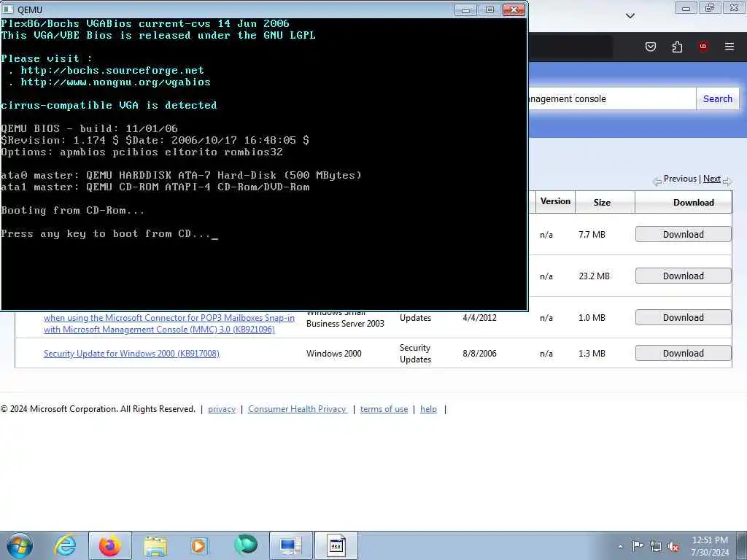Click the 8/8/2006 date cell
This screenshot has height=560, width=747.
[479, 354]
